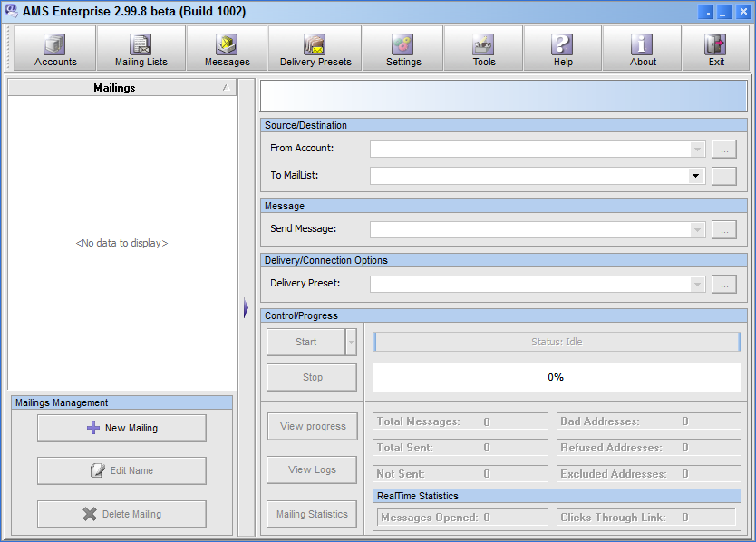Open the Settings toolbar icon
The image size is (756, 542).
click(x=402, y=49)
